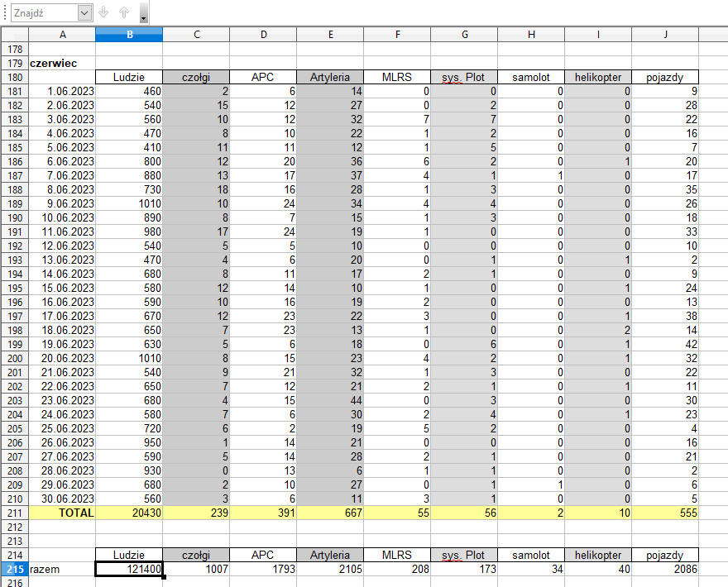Click the czołgi value 18 on 8.06.2023
Image resolution: width=728 pixels, height=587 pixels.
196,189
